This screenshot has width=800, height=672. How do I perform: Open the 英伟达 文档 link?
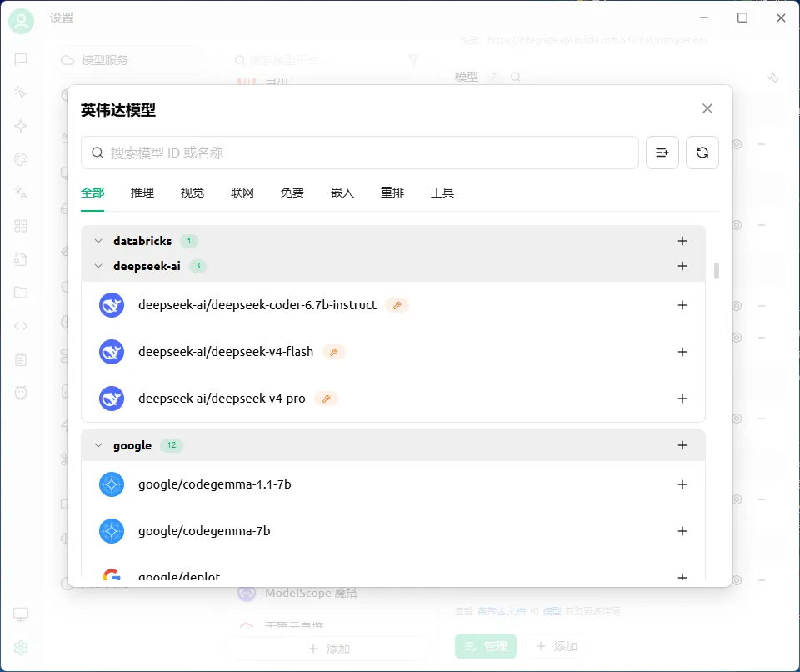click(501, 611)
